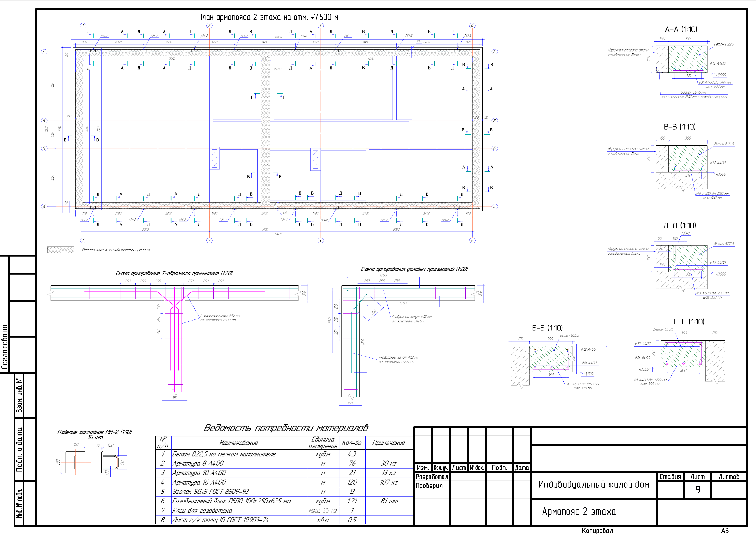Click the heading 'Схема армирования угловых примыканий (1:20)'

[x=414, y=269]
